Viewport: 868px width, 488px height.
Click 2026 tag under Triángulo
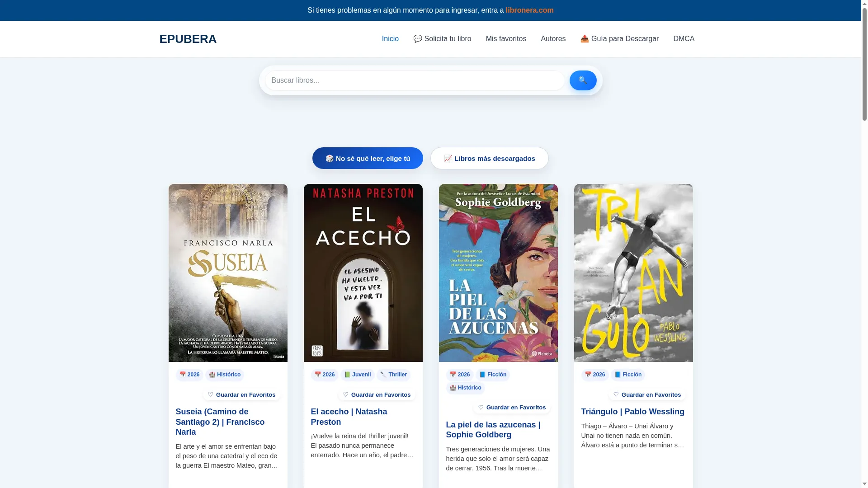pos(595,375)
